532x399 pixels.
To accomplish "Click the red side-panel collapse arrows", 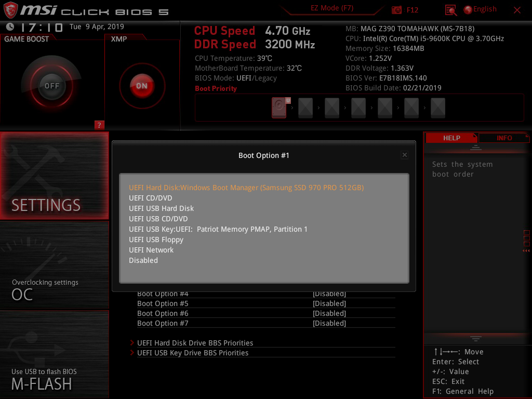I will coord(526,251).
